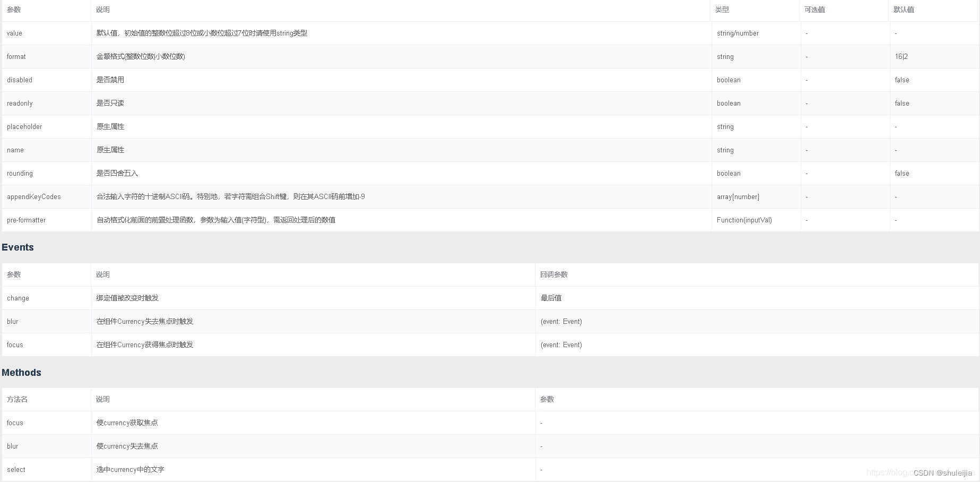Viewport: 980px width, 482px height.
Task: Click the 'rounding' parameter name
Action: (20, 173)
